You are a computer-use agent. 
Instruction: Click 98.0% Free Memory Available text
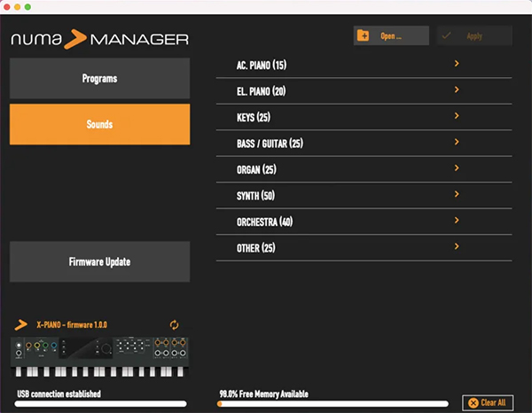click(263, 394)
